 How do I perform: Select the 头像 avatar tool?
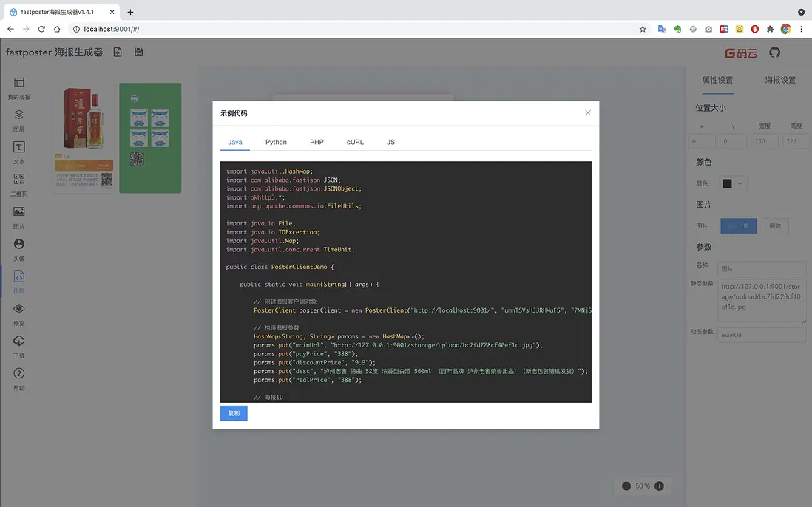coord(19,244)
